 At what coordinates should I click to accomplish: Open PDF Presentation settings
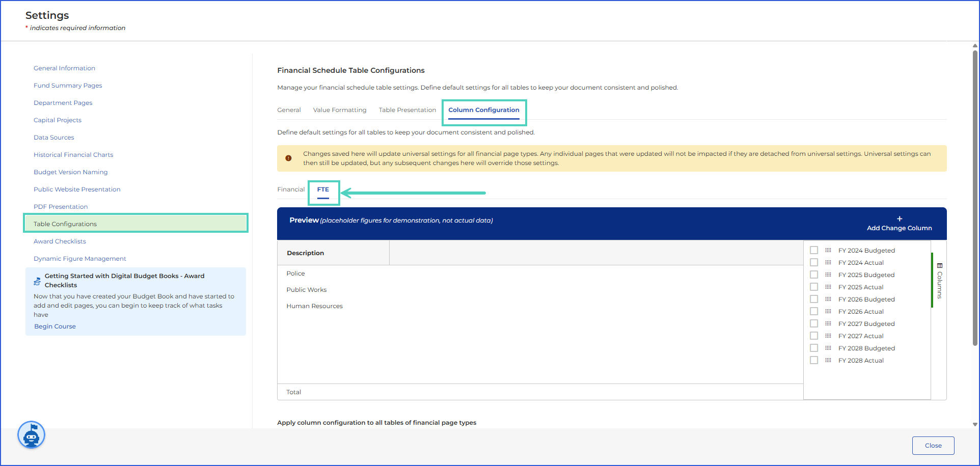pos(61,207)
